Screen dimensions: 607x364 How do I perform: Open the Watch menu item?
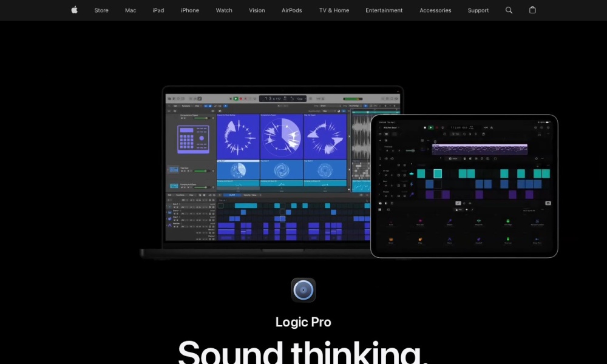pyautogui.click(x=224, y=10)
